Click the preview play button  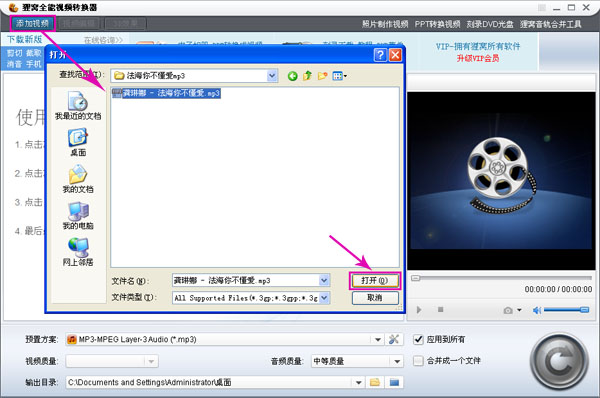point(419,310)
